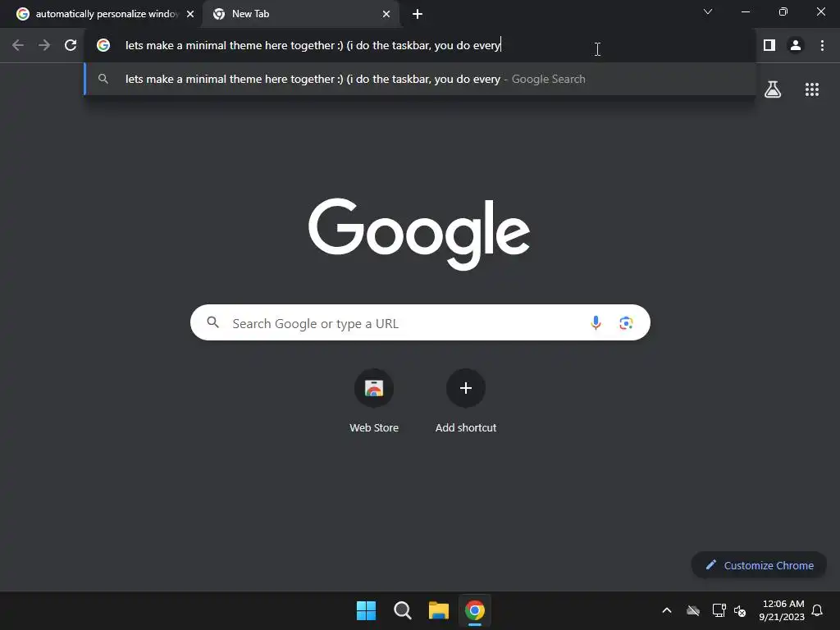840x630 pixels.
Task: Click Customize Chrome button
Action: 759,565
